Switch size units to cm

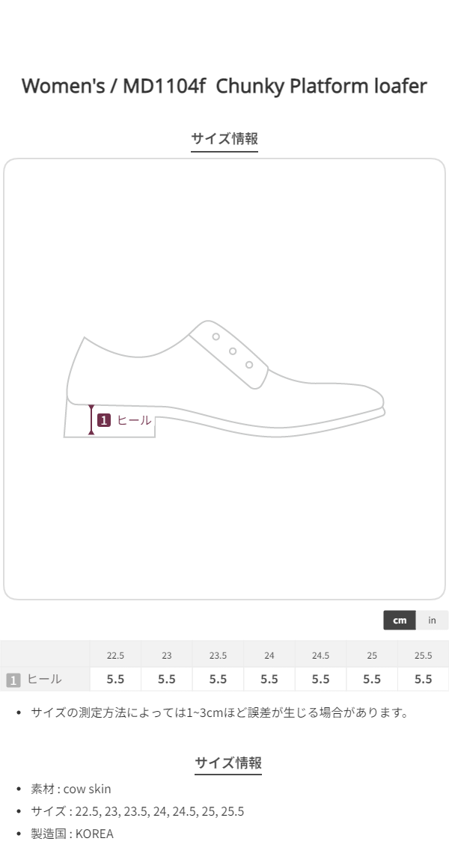tap(400, 620)
